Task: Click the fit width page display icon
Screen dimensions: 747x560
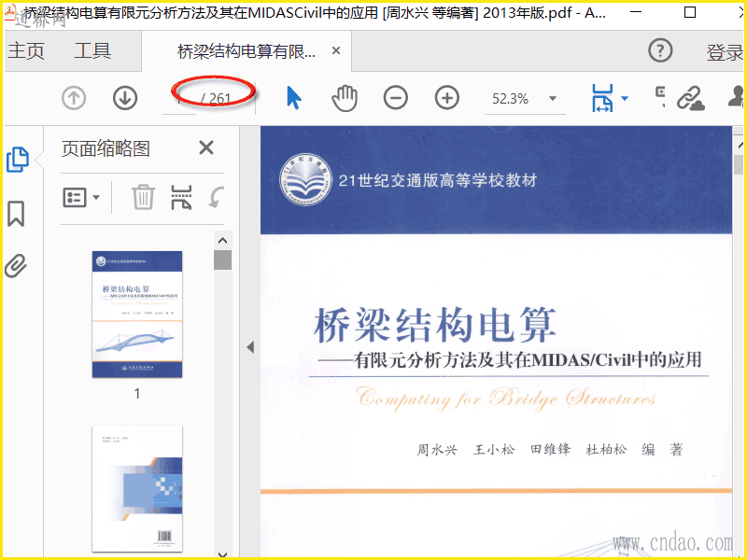Action: [602, 98]
